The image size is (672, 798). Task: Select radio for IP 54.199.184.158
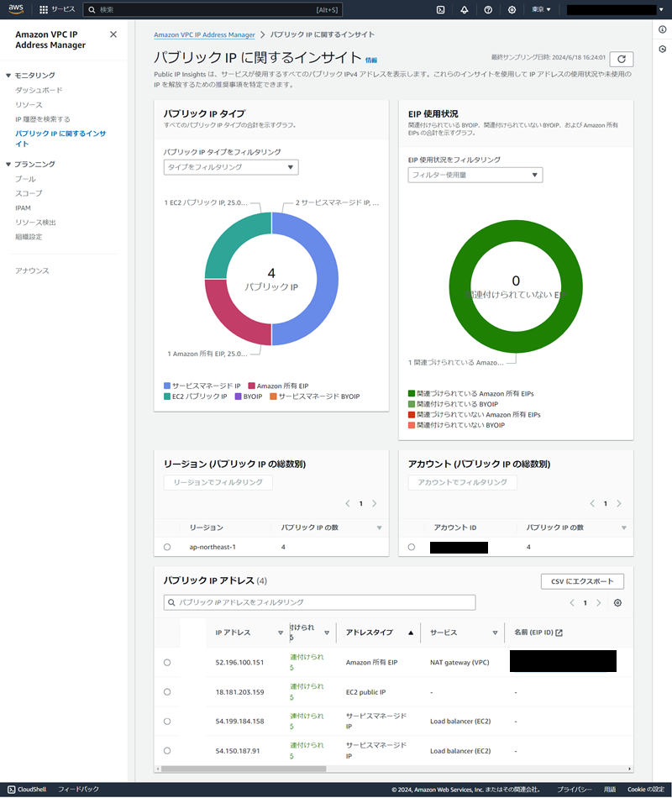[x=167, y=722]
